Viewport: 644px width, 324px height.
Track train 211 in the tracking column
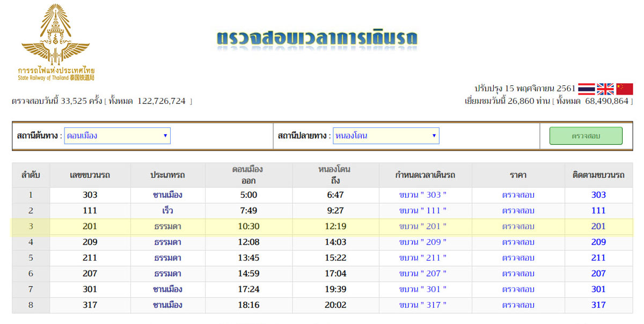598,258
